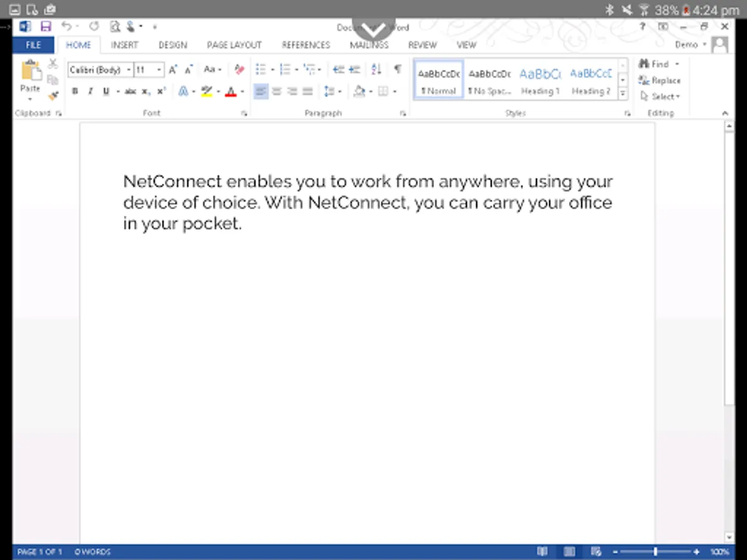Screen dimensions: 747x560
Task: Switch to the REVIEW tab
Action: 423,45
